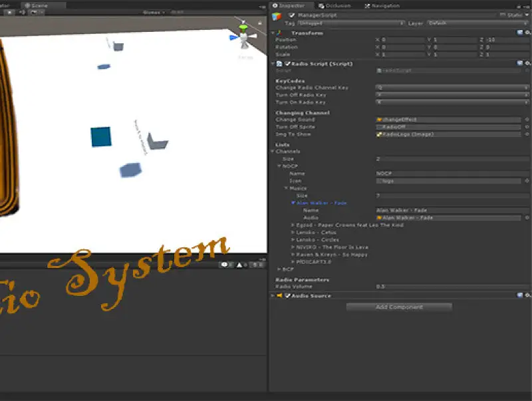Toggle console info messages filter icon
Image resolution: width=532 pixels, height=401 pixels.
coord(227,265)
